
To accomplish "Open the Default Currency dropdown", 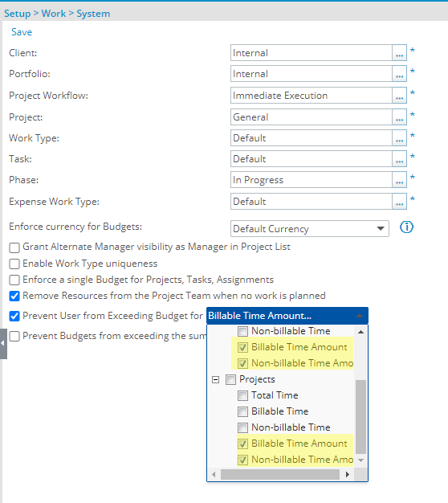I will click(x=310, y=229).
